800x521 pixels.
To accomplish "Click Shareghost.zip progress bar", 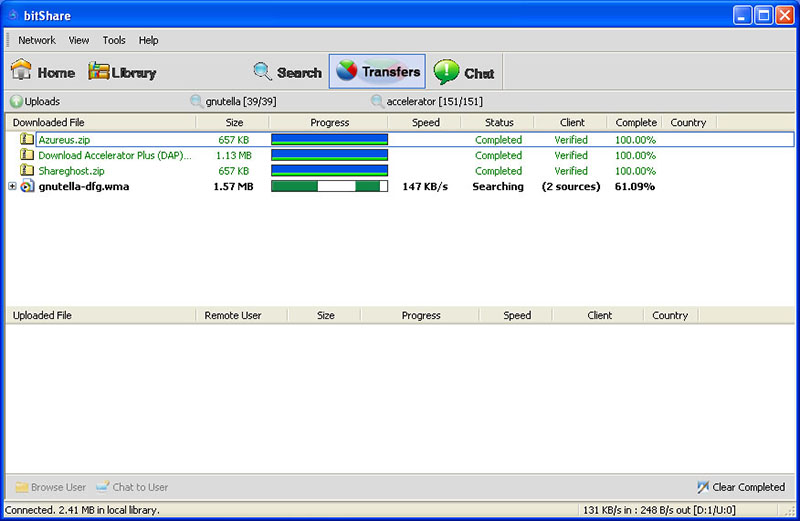I will point(330,170).
